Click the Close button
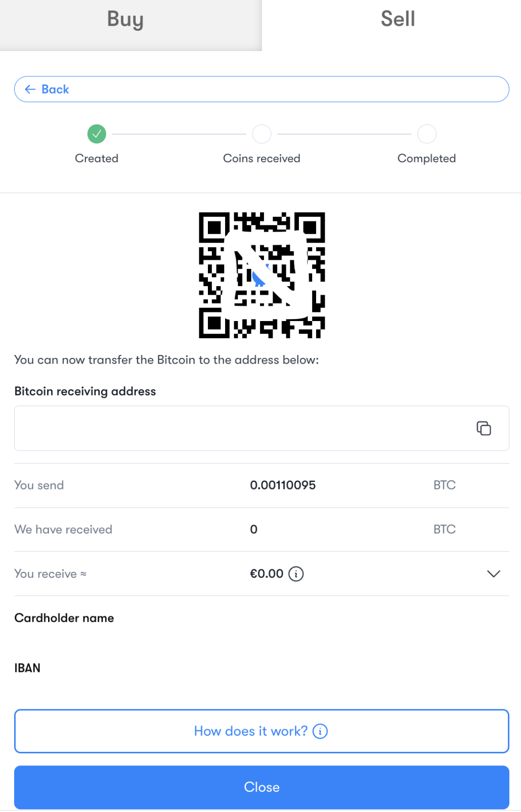Screen dimensions: 521x812 click(262, 787)
